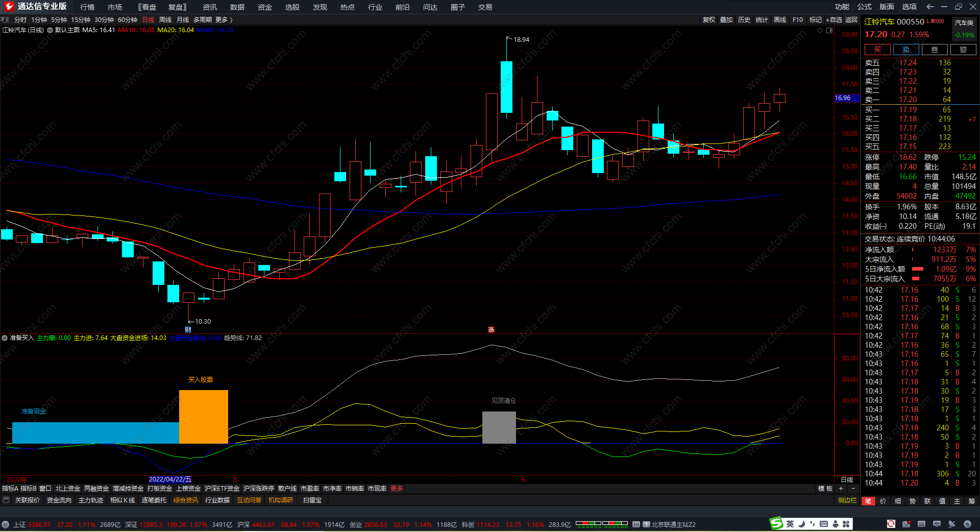
Task: Expand 更多 period options
Action: pos(224,20)
